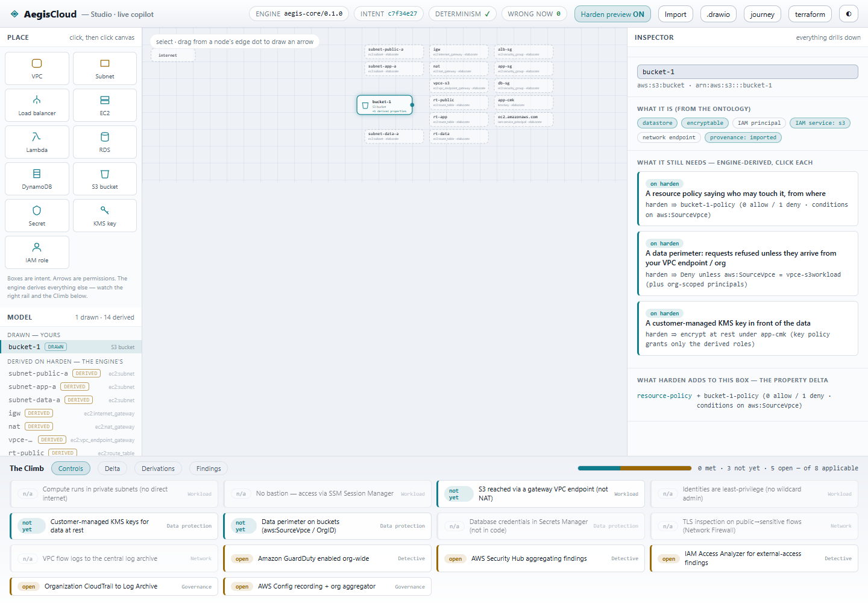Expand the resource policy needs card

coord(747,198)
